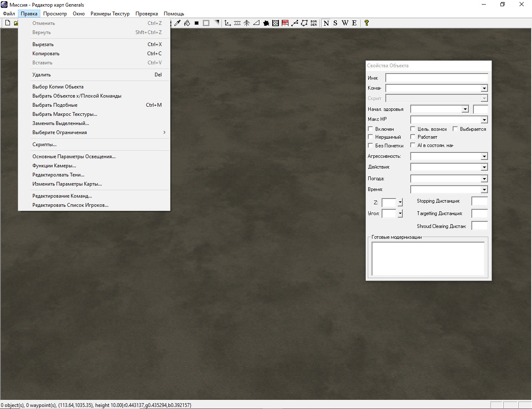Click the tree placement tool icon
The width and height of the screenshot is (532, 409).
(247, 23)
